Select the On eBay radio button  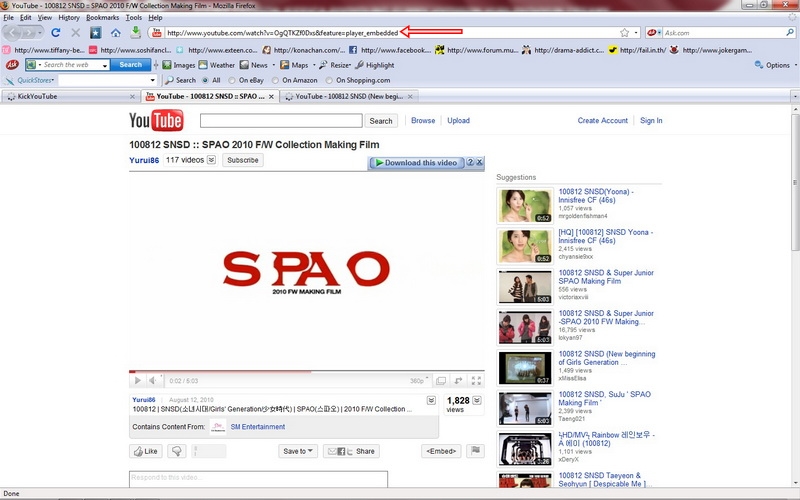click(232, 80)
